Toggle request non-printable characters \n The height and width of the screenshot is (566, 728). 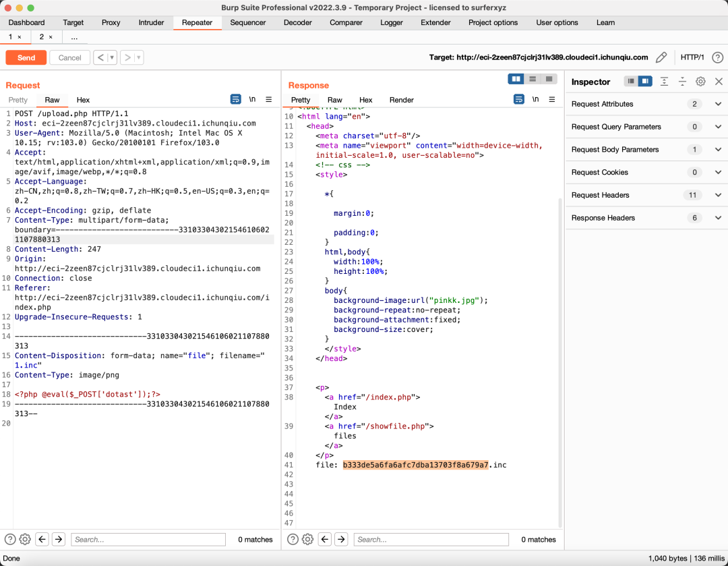pos(252,99)
